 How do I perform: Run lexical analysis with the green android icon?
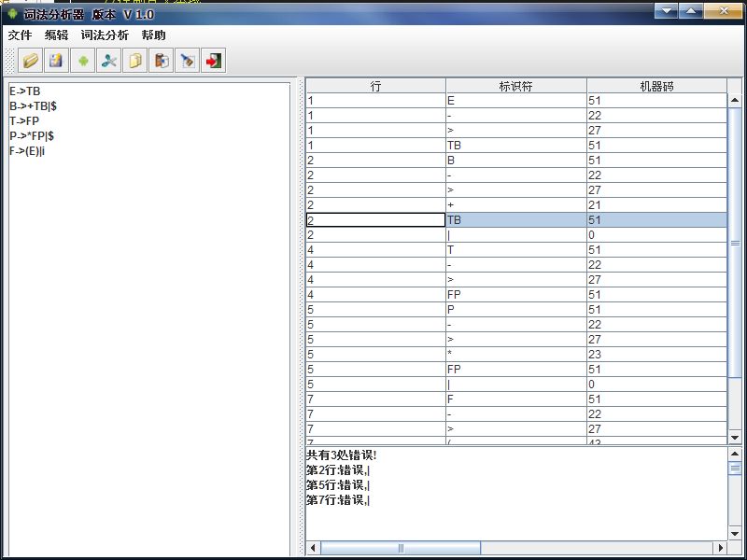point(82,61)
